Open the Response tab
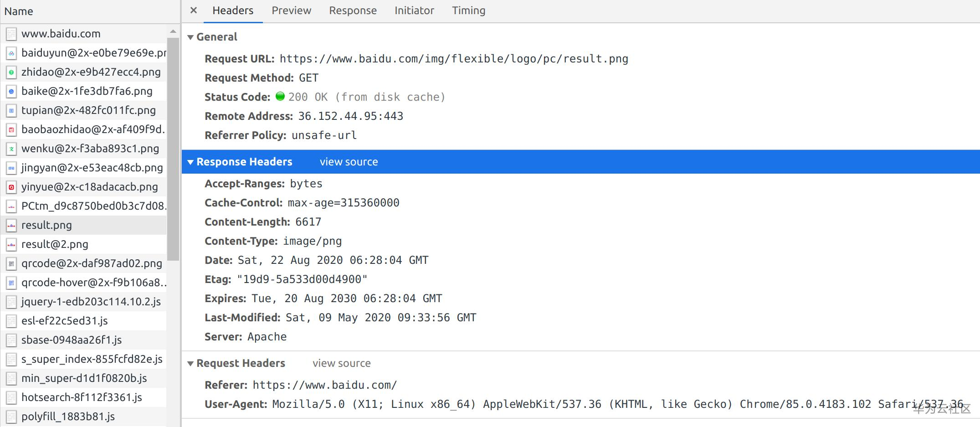The width and height of the screenshot is (980, 427). pos(353,10)
